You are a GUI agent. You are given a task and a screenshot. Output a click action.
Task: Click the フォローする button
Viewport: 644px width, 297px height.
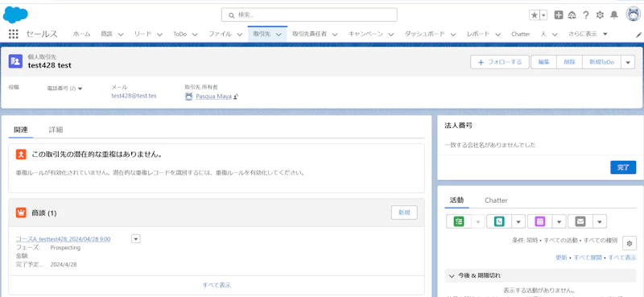(x=500, y=62)
